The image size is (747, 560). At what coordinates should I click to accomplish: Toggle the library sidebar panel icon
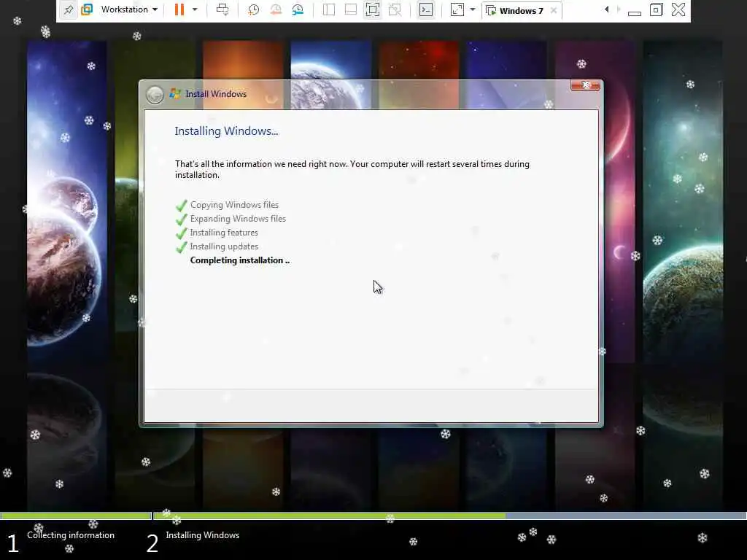click(329, 9)
